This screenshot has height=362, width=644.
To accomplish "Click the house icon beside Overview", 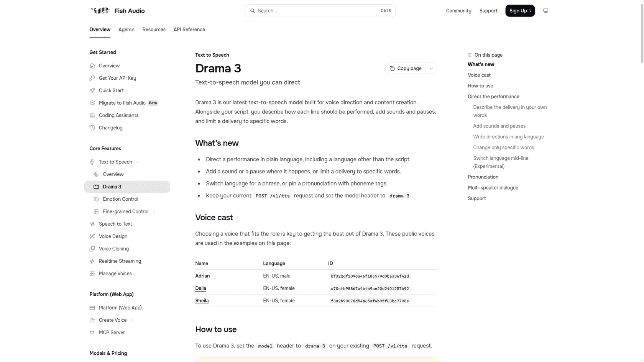I will (x=92, y=66).
